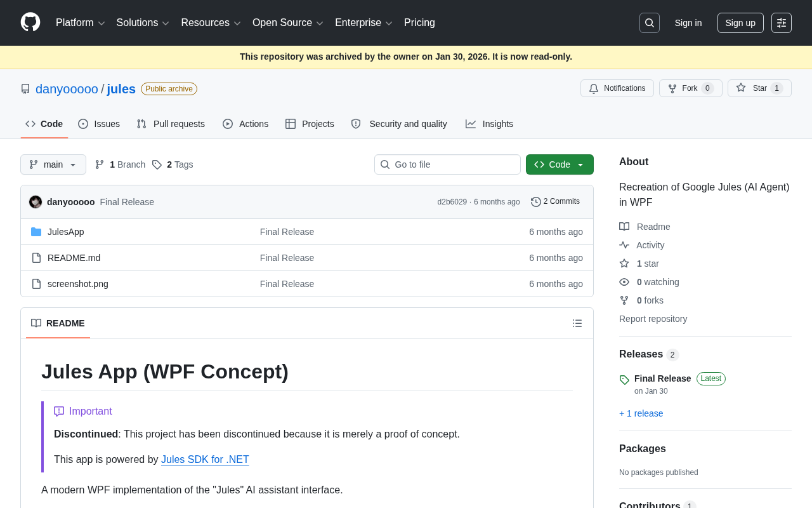Image resolution: width=812 pixels, height=508 pixels.
Task: Fork the repository
Action: pos(690,88)
